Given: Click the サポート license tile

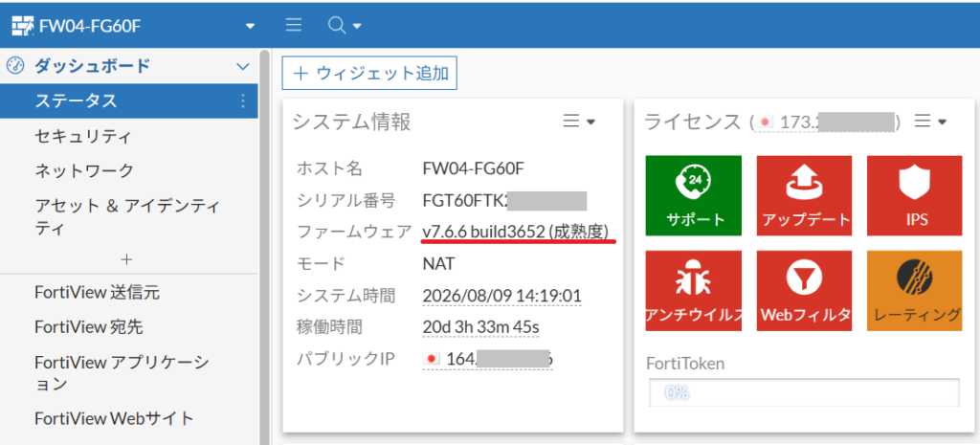Looking at the screenshot, I should pyautogui.click(x=694, y=195).
